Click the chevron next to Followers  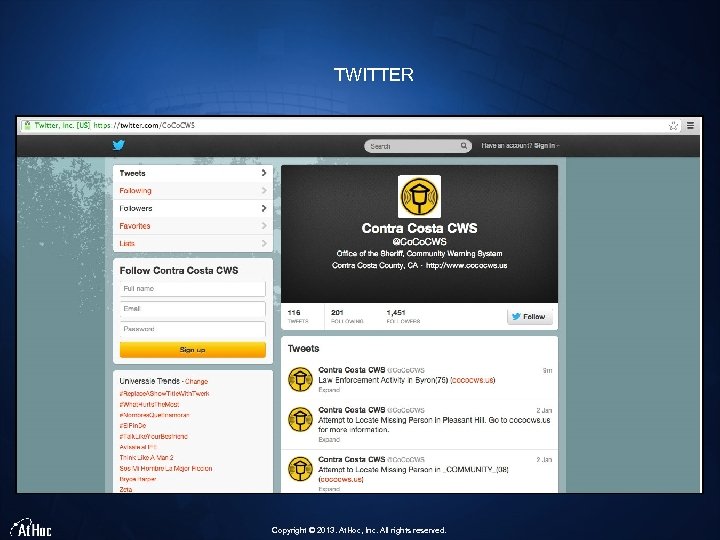tap(264, 208)
